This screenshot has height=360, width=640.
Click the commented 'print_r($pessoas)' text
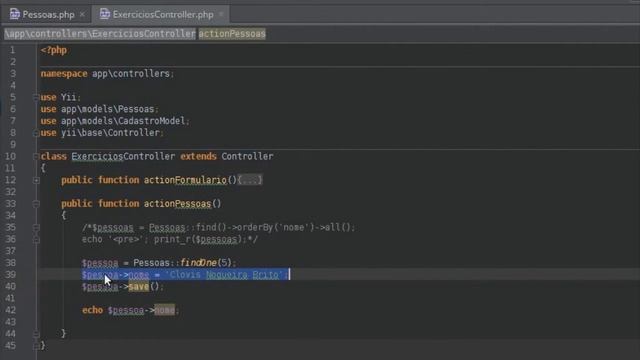pos(198,240)
